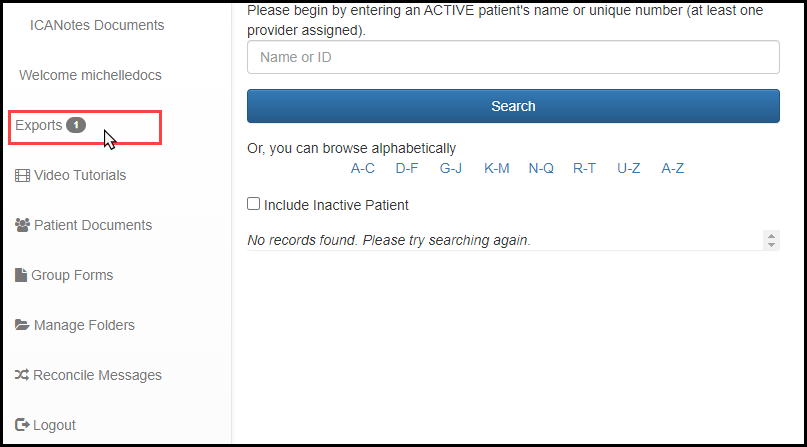Browse patients in the N-Q range
This screenshot has width=807, height=447.
click(541, 168)
